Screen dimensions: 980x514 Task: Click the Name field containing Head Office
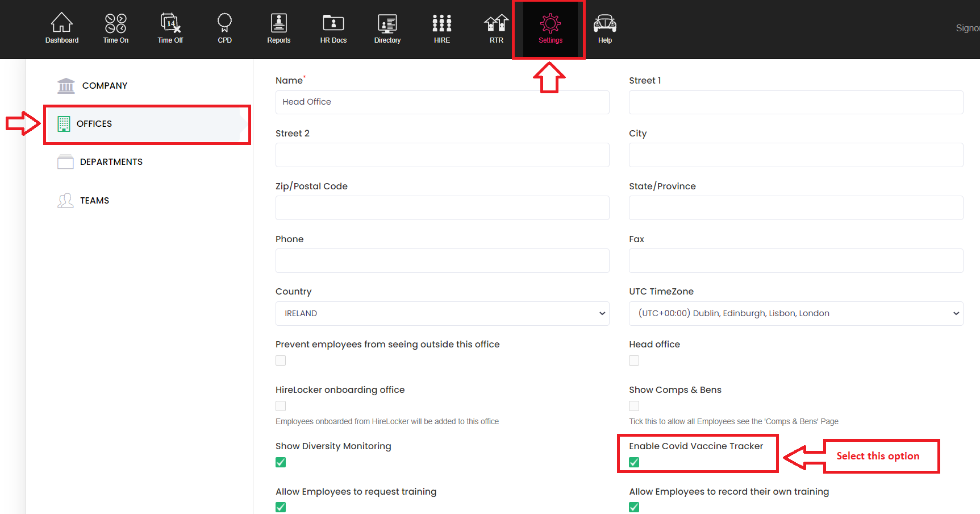(442, 102)
